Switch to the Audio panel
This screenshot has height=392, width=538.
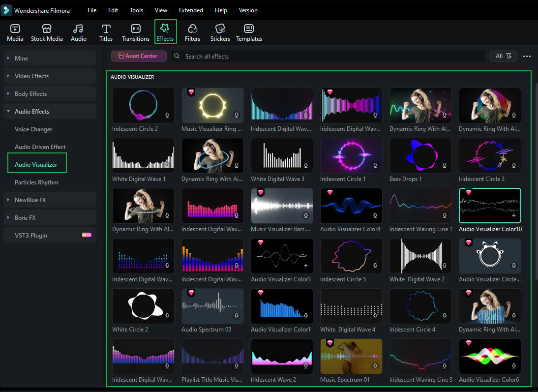tap(78, 32)
